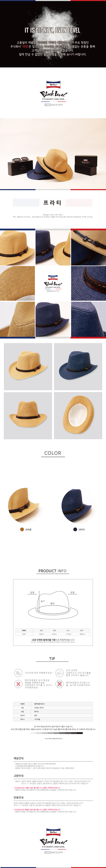This screenshot has width=106, height=868.
Task: Click the crossed-out moisture warning icon
Action: pos(60,684)
